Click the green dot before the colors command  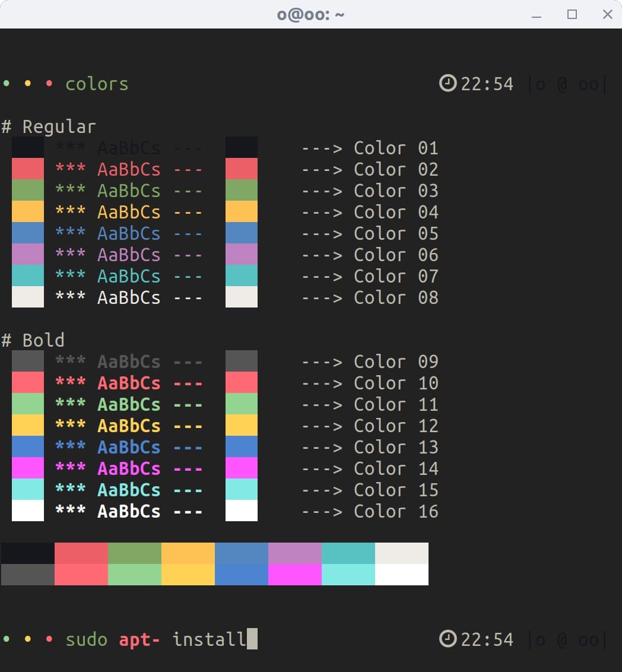point(7,84)
